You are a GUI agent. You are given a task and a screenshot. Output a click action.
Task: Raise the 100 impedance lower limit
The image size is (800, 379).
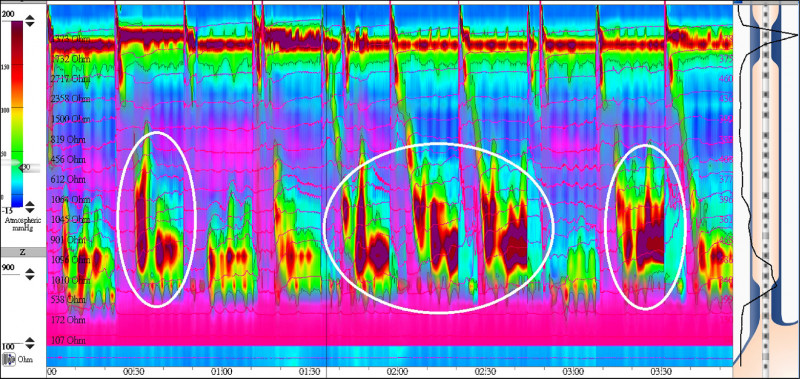[x=30, y=340]
